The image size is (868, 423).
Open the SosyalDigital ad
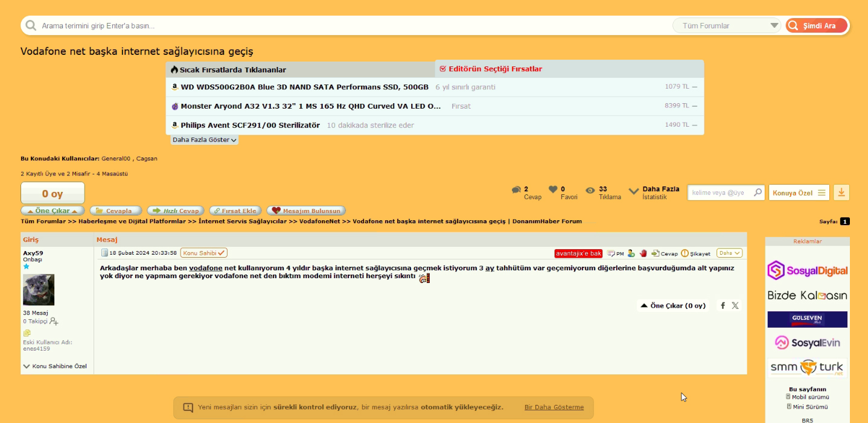coord(807,270)
